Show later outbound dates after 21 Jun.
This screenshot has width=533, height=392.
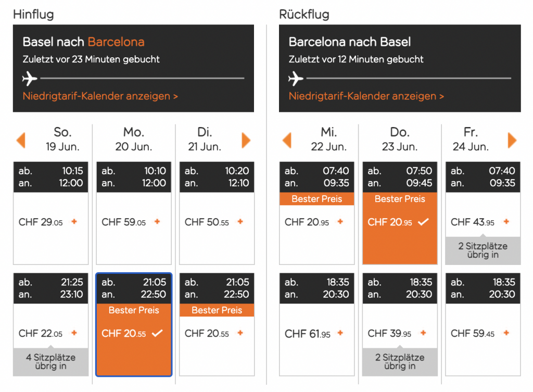pos(246,140)
